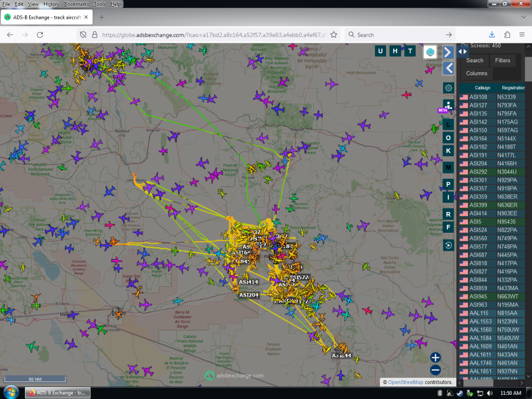
Task: Zoom out the map with minus button
Action: click(x=435, y=370)
